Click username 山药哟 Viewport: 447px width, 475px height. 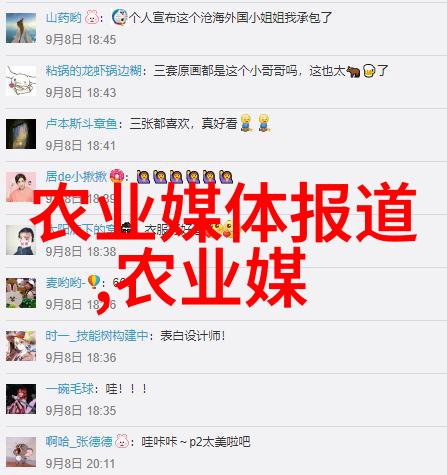click(x=64, y=17)
